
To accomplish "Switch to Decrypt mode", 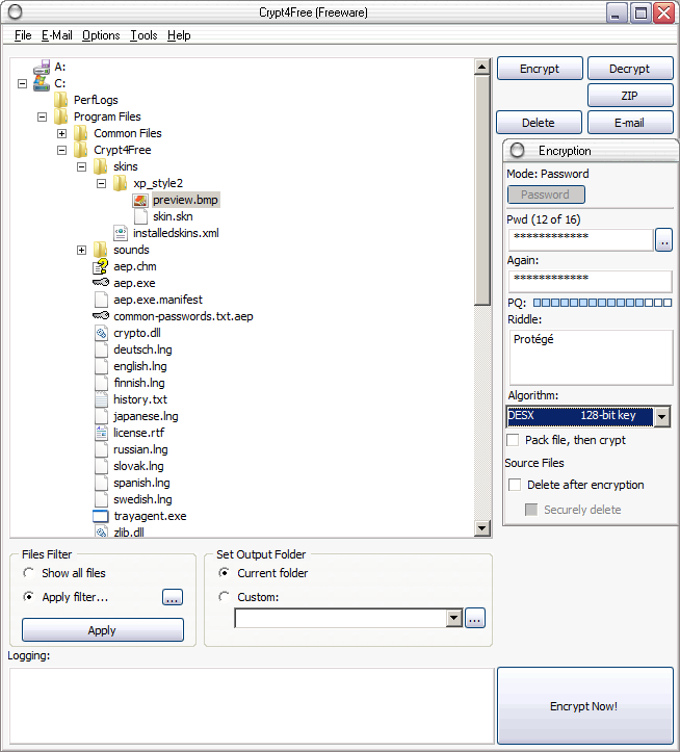I will tap(630, 69).
